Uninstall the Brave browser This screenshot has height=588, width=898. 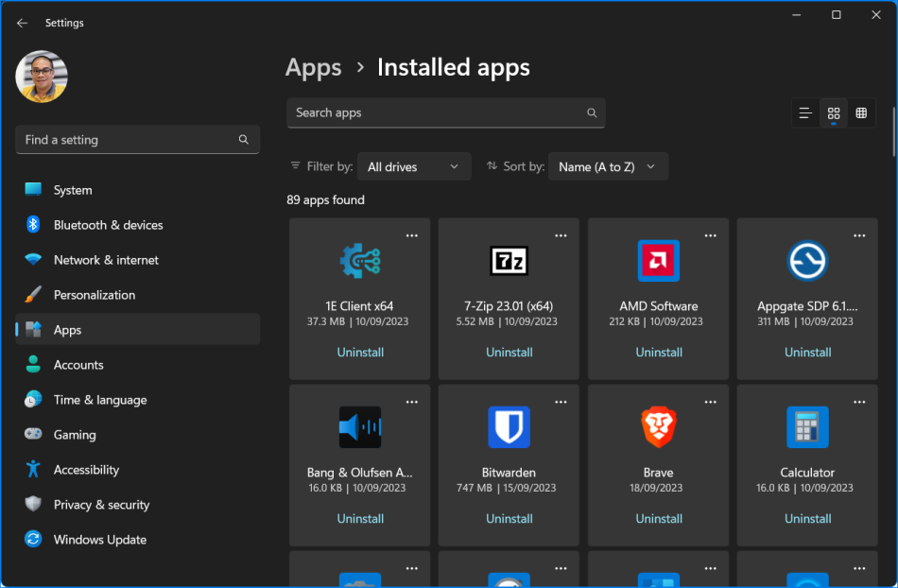pos(658,518)
